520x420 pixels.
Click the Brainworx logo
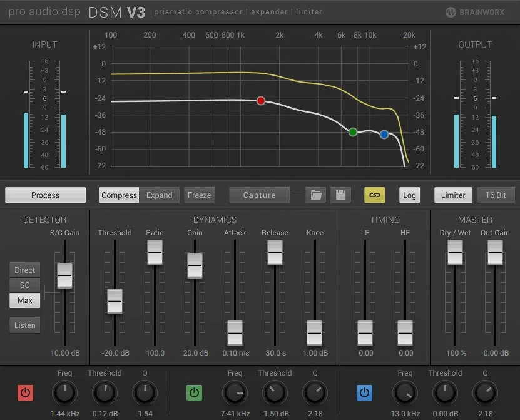coord(475,13)
